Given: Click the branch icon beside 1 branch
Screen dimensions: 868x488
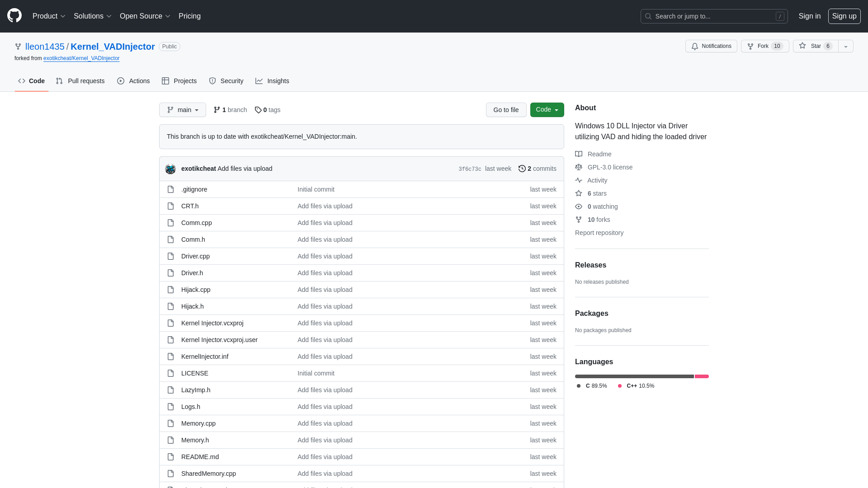Looking at the screenshot, I should point(217,110).
